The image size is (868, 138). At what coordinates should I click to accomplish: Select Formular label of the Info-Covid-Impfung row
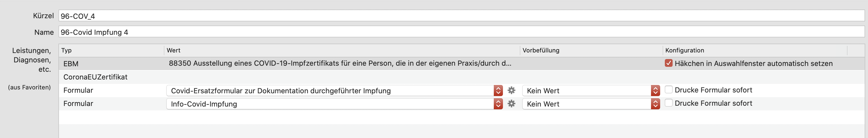78,104
